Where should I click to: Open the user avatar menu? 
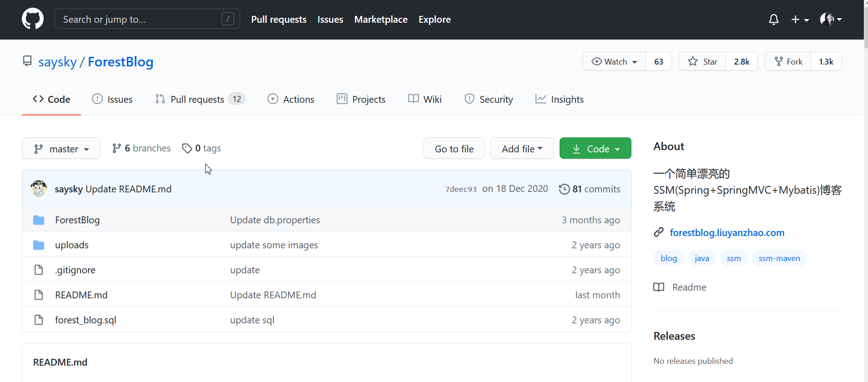point(831,20)
